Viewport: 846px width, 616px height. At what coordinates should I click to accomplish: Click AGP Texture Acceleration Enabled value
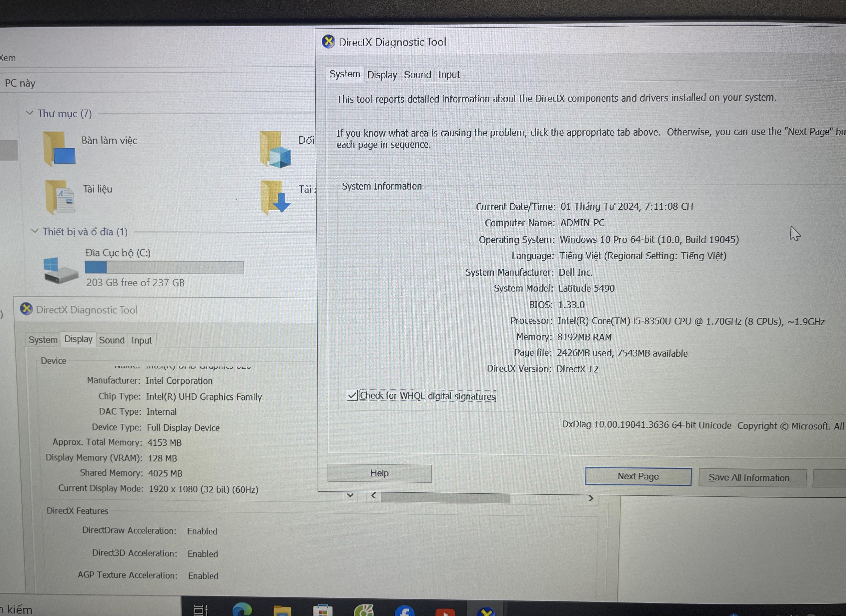(x=203, y=576)
